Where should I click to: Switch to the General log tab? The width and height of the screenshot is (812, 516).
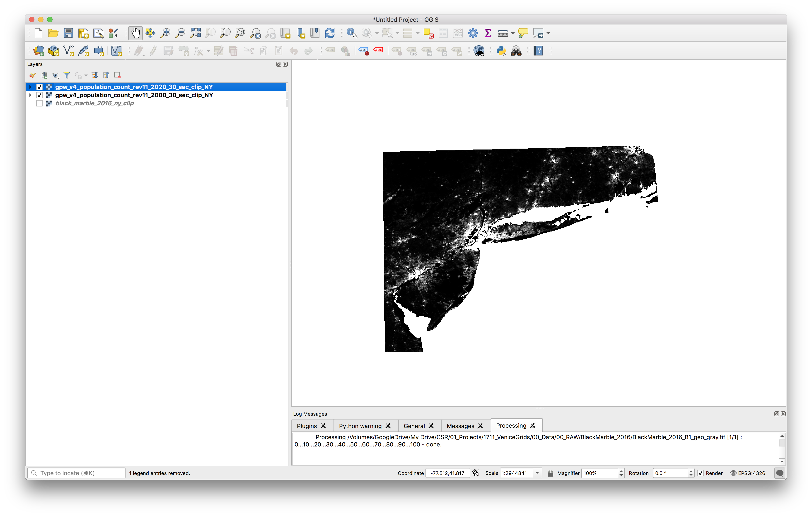[414, 426]
